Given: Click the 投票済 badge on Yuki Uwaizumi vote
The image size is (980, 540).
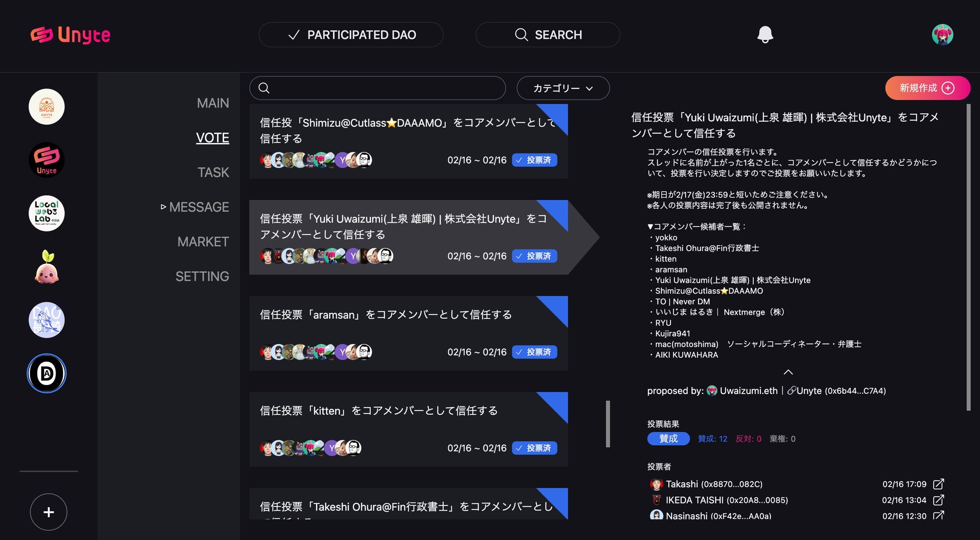Looking at the screenshot, I should tap(534, 256).
